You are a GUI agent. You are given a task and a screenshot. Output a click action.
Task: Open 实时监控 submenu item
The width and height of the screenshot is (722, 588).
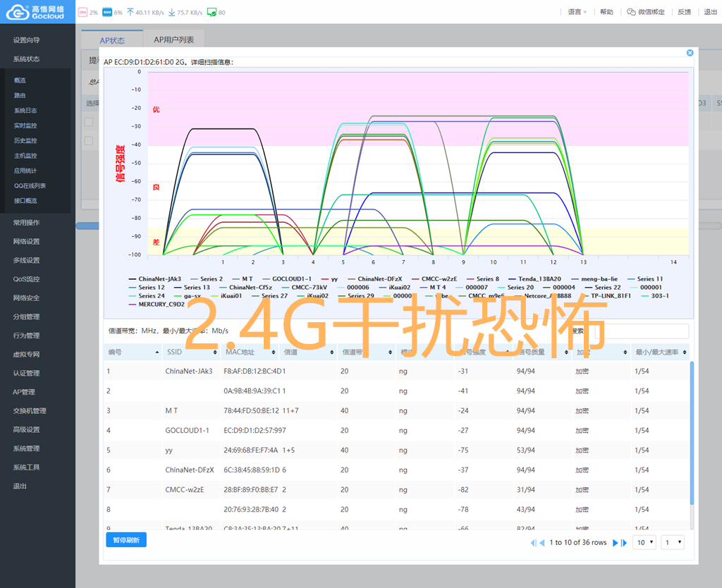tap(25, 125)
